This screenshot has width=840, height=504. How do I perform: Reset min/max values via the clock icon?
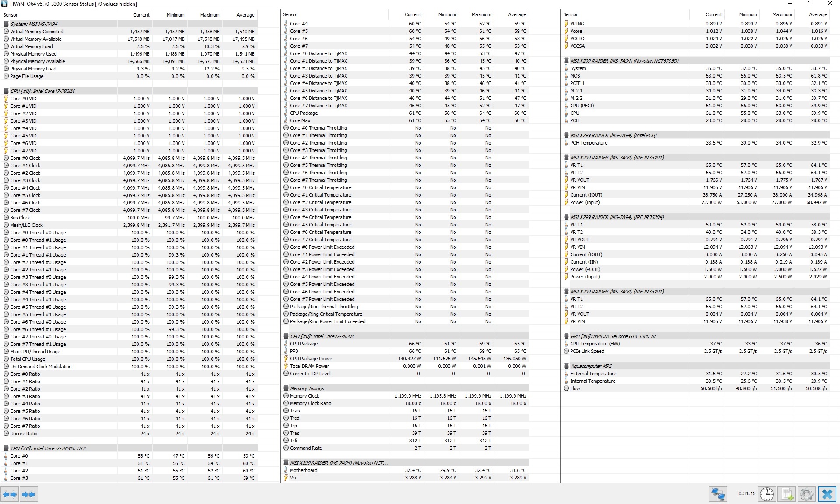click(766, 494)
